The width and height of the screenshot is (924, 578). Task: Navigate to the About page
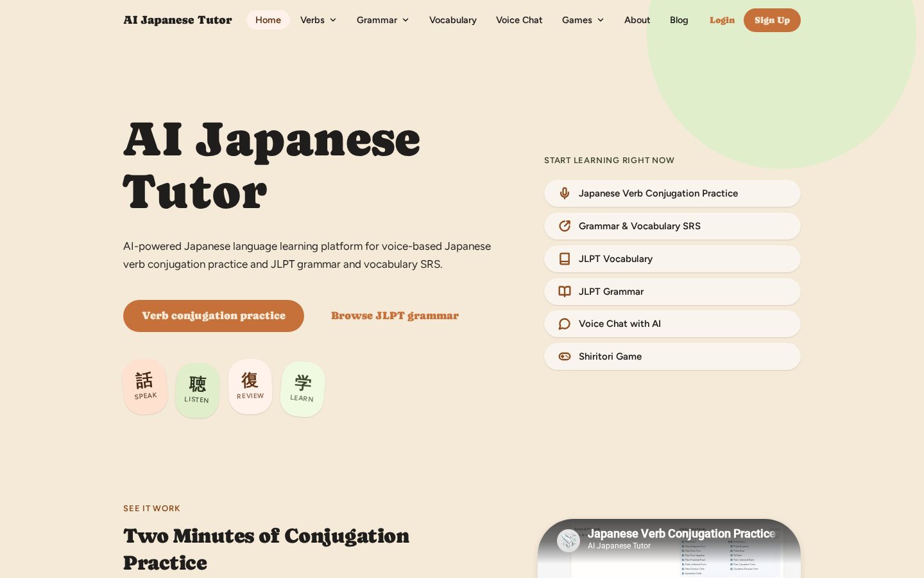tap(637, 20)
